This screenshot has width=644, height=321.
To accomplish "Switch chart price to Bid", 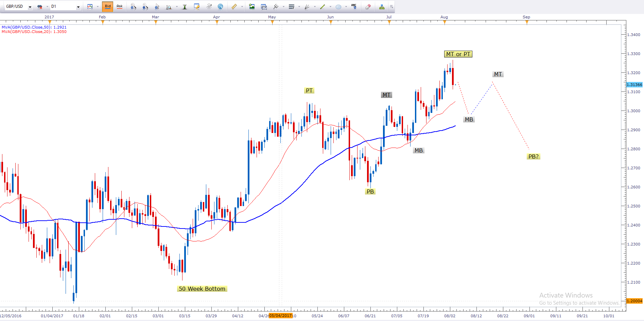I will pyautogui.click(x=108, y=6).
